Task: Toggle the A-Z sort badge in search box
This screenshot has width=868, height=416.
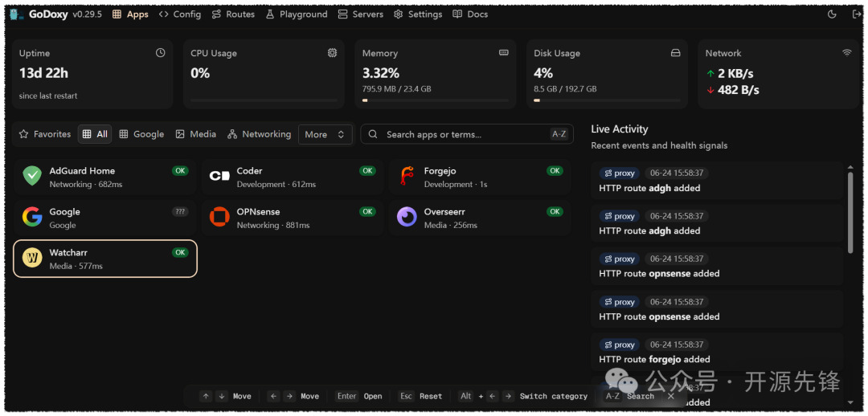Action: pyautogui.click(x=559, y=134)
